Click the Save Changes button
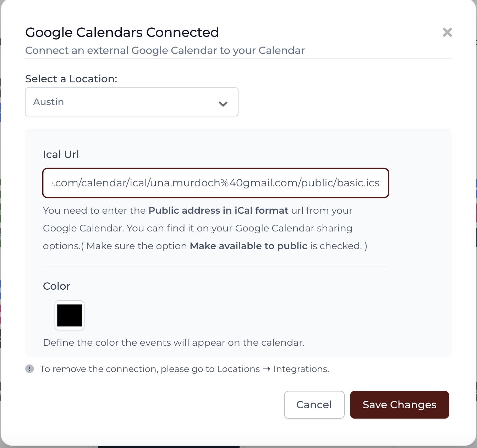The height and width of the screenshot is (448, 477). [400, 405]
